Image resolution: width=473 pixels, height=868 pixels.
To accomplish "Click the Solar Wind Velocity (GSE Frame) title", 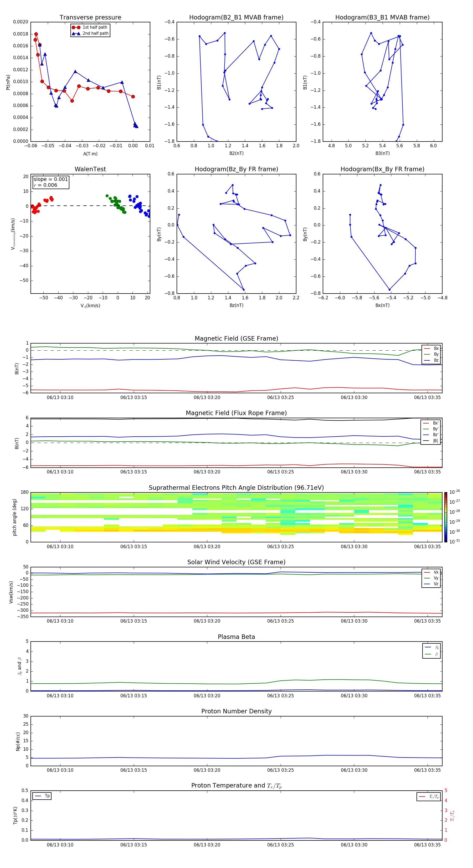I will point(236,562).
